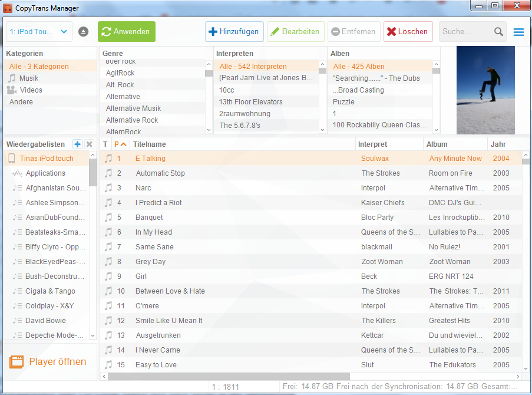Image resolution: width=532 pixels, height=395 pixels.
Task: Select the AgitRock genre
Action: (153, 73)
